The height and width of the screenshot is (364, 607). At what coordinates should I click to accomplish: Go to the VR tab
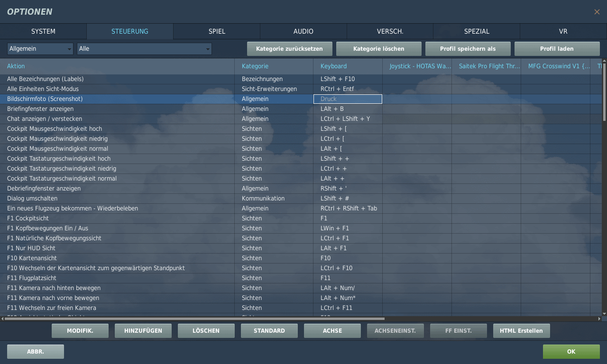[x=563, y=31]
